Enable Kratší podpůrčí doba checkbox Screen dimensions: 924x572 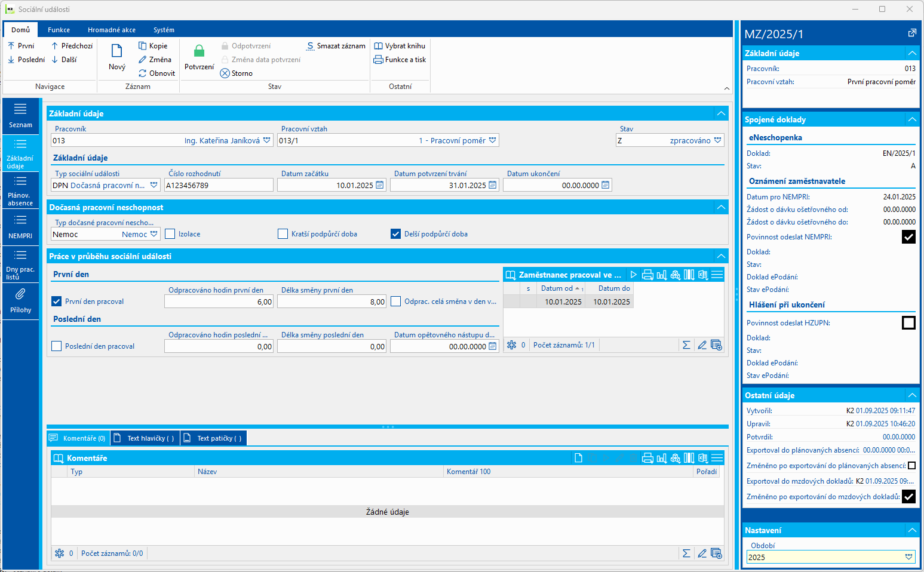[283, 234]
